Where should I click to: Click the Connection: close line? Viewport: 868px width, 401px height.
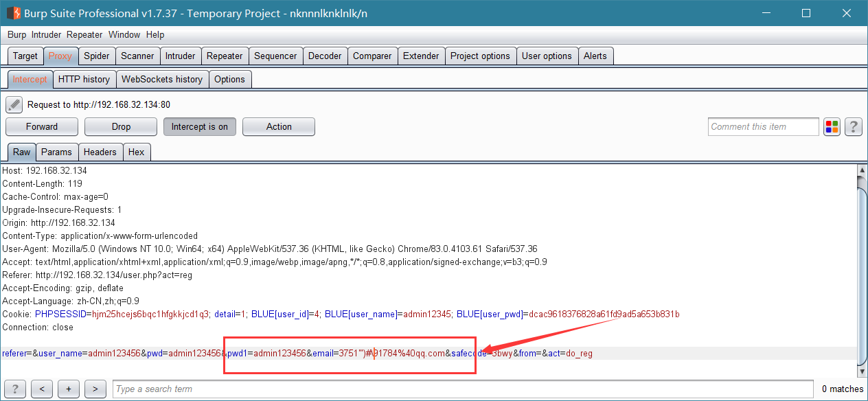37,327
